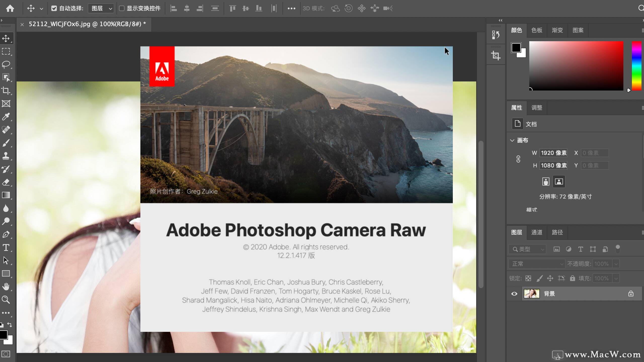Disable the 自动选择 checkbox
Viewport: 644px width, 362px height.
tap(54, 8)
